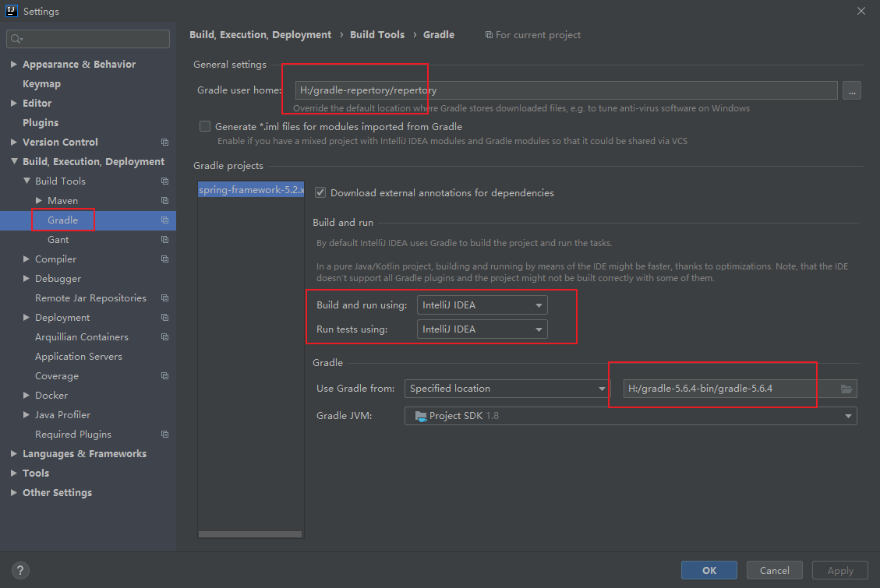This screenshot has width=880, height=588.
Task: Click ellipsis button beside Gradle user home
Action: pyautogui.click(x=851, y=90)
